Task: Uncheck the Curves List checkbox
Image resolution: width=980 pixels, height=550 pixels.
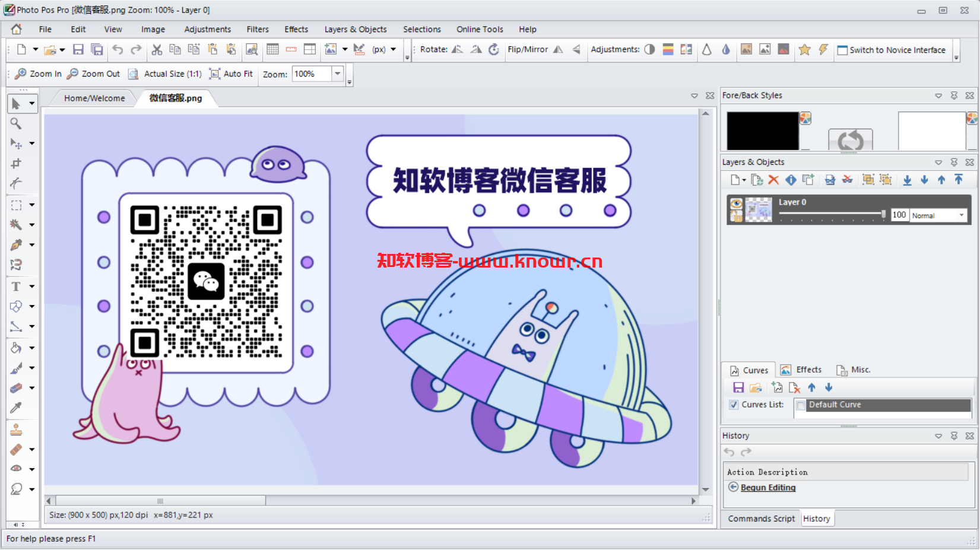Action: point(734,405)
